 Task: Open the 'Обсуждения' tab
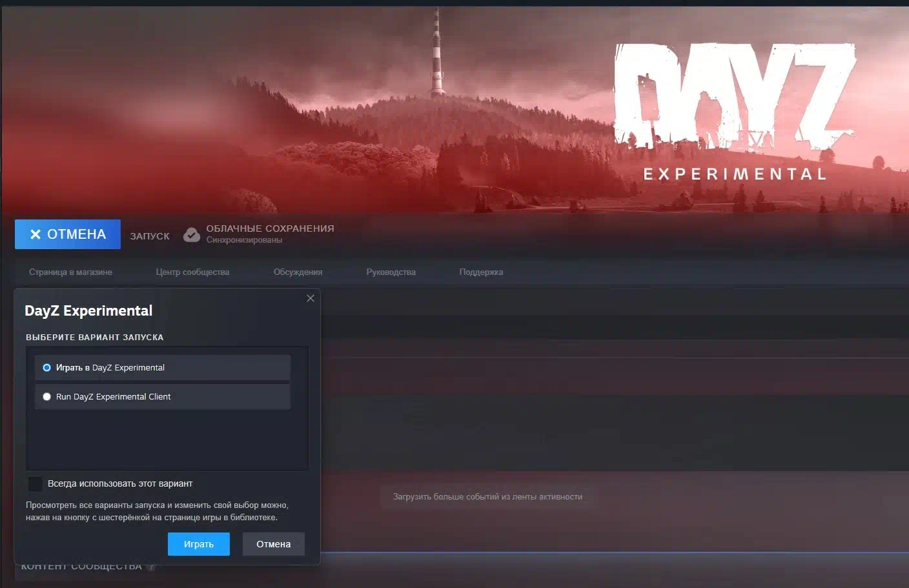pyautogui.click(x=298, y=272)
